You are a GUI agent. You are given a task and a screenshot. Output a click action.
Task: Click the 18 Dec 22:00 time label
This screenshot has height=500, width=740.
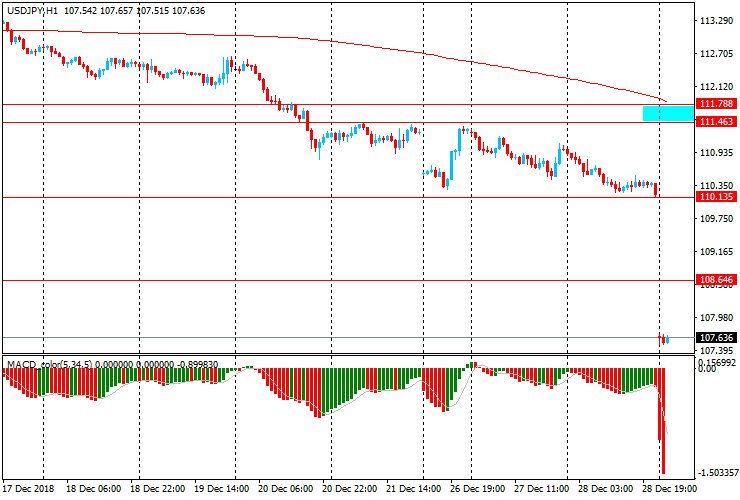(158, 489)
